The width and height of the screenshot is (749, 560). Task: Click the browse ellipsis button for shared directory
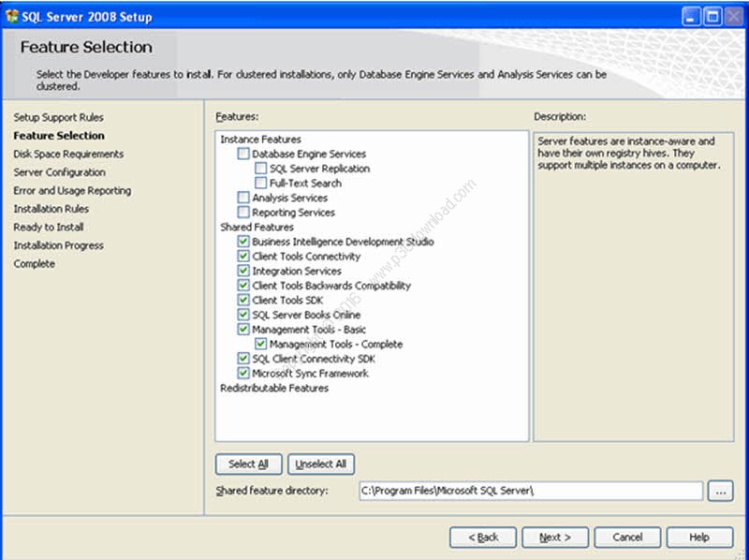720,492
